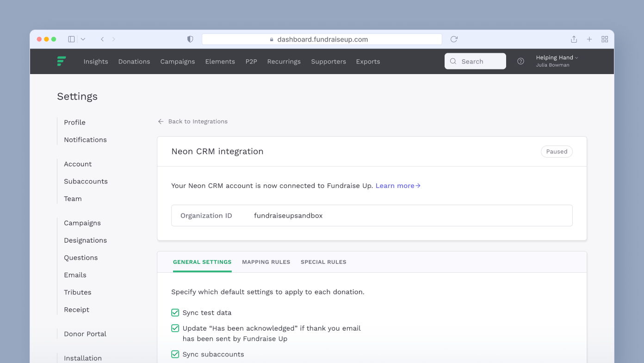Open the help question mark icon
This screenshot has width=644, height=363.
pyautogui.click(x=520, y=61)
